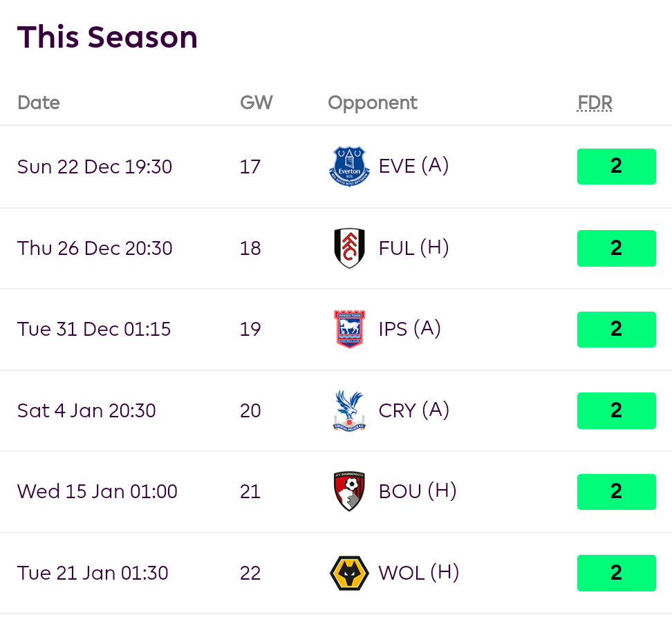672x617 pixels.
Task: Click the Ipswich Town club crest
Action: [349, 329]
